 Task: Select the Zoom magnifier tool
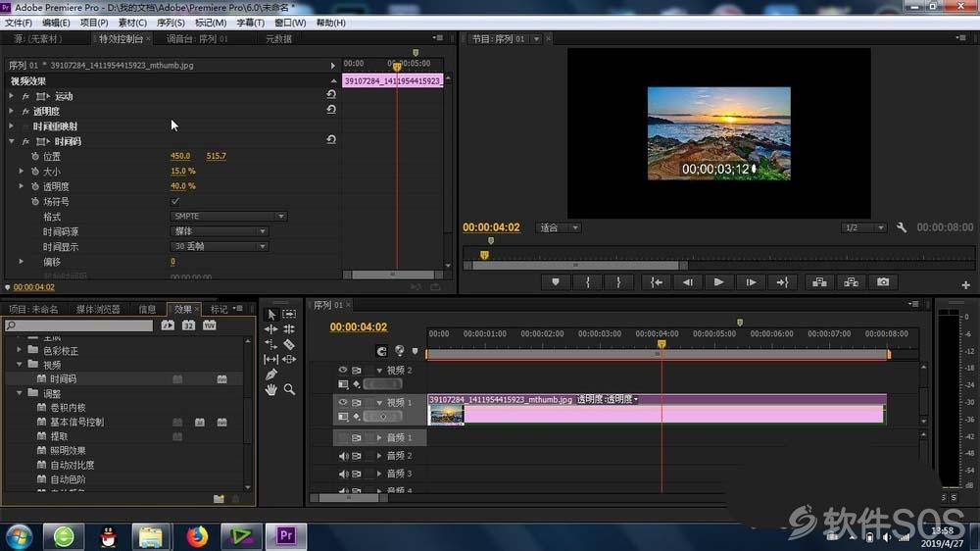tap(289, 389)
